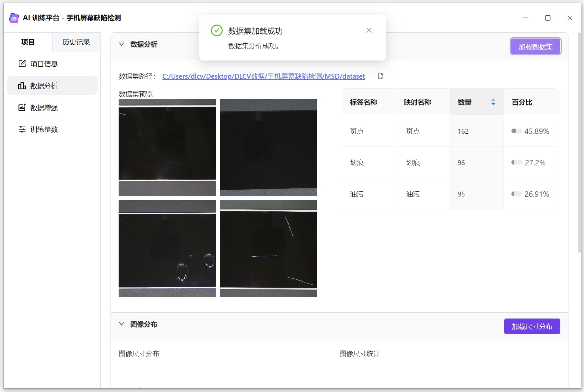Image resolution: width=584 pixels, height=392 pixels.
Task: Switch to the 历史记录 tab
Action: [x=76, y=42]
